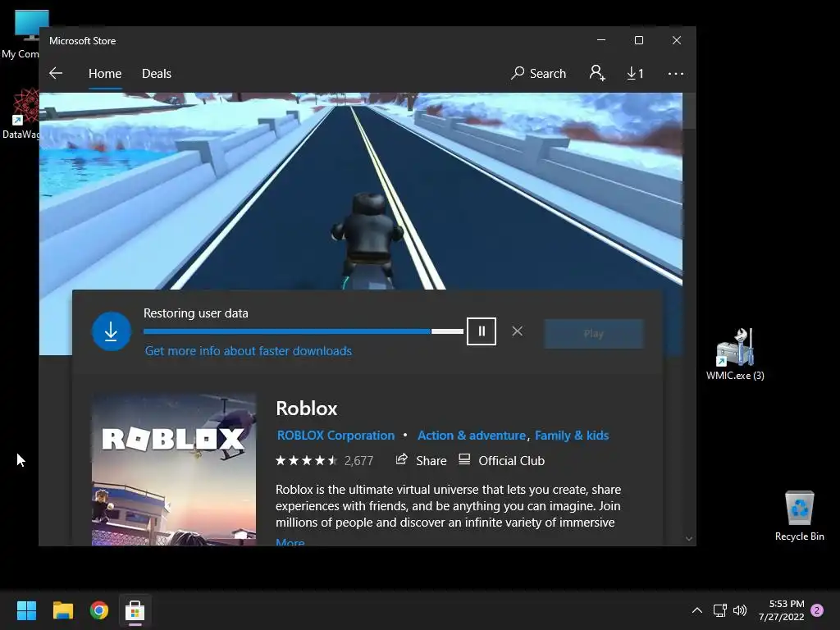Open the ROBLOX Corporation publisher link
The height and width of the screenshot is (630, 840).
coord(336,435)
